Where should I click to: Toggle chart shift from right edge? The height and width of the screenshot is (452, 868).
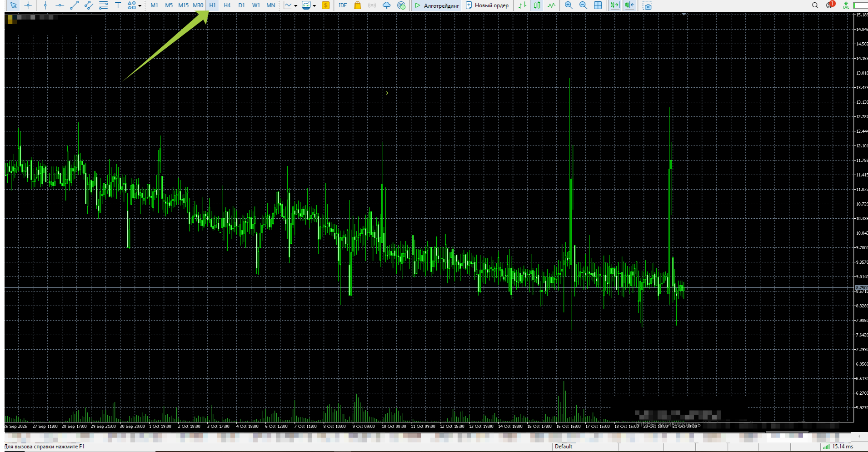point(629,5)
